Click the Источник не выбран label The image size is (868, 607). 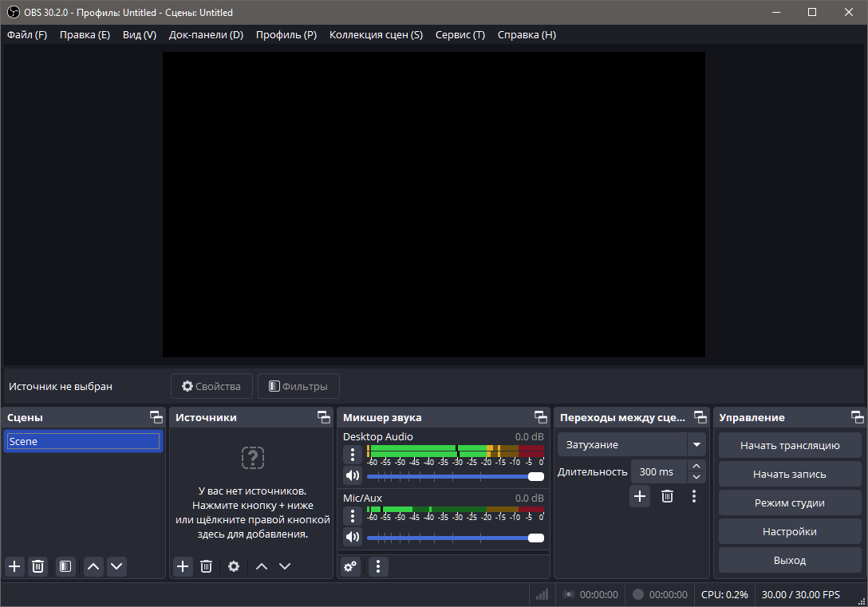[x=61, y=386]
